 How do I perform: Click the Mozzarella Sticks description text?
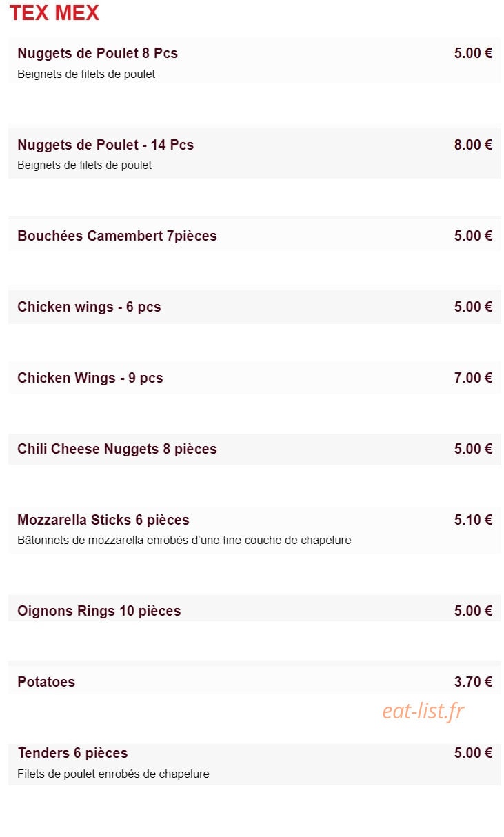coord(184,541)
